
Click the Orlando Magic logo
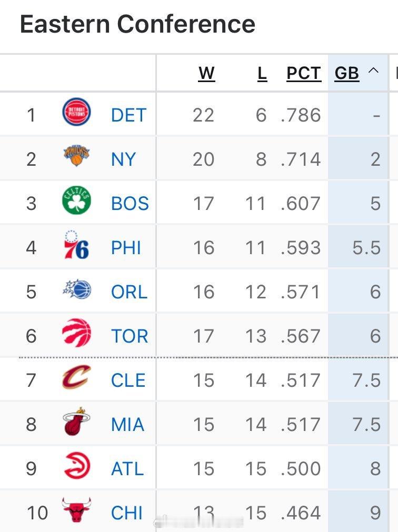click(77, 290)
